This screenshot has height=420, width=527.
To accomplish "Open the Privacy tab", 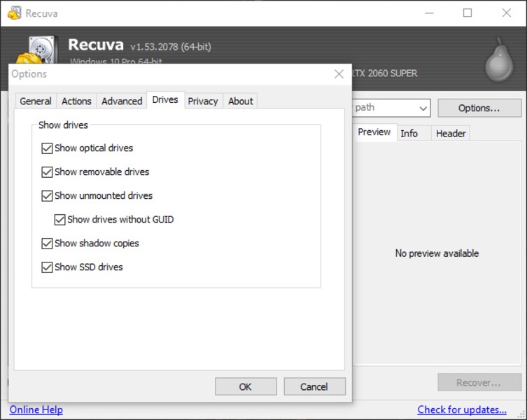I will pos(203,101).
